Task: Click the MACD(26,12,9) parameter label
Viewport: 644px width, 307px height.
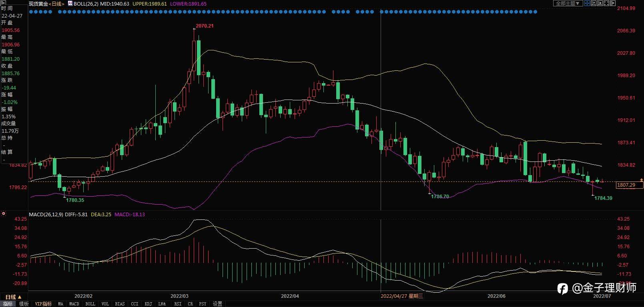Action: click(46, 215)
